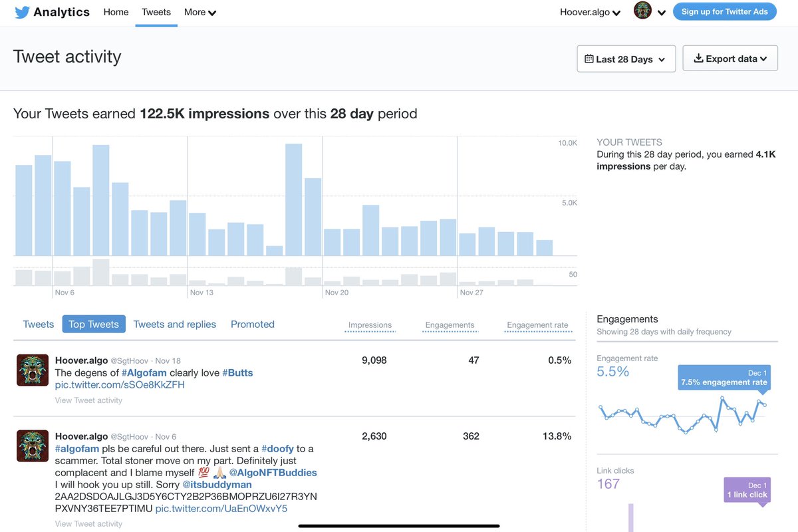Open the profile avatar menu
Screen dimensions: 798x532
click(x=642, y=11)
